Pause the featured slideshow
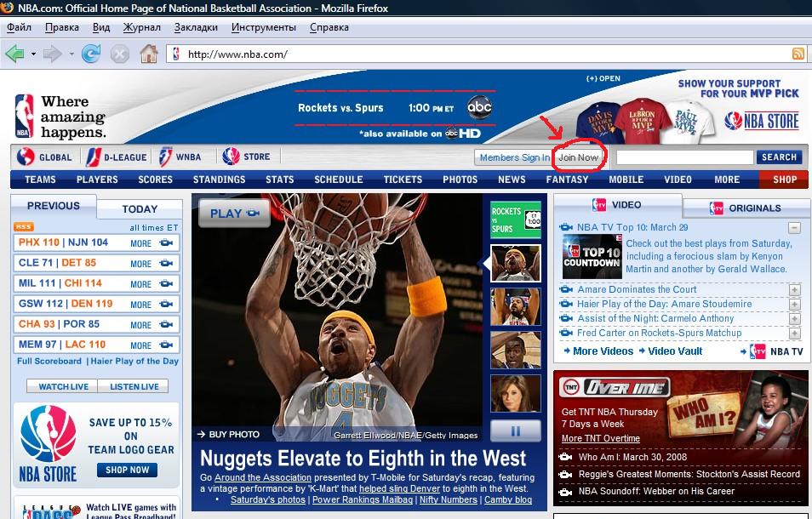 click(515, 431)
